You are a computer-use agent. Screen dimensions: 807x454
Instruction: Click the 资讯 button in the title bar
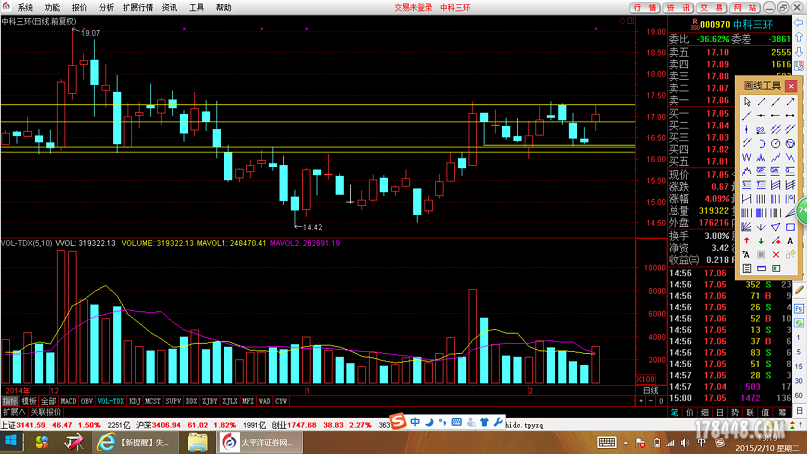678,7
